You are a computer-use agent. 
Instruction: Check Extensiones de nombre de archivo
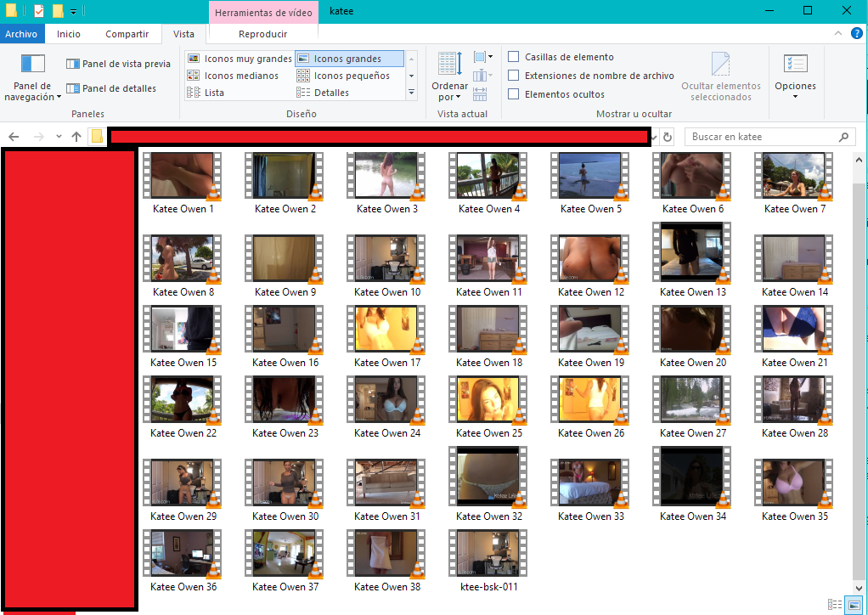point(514,76)
